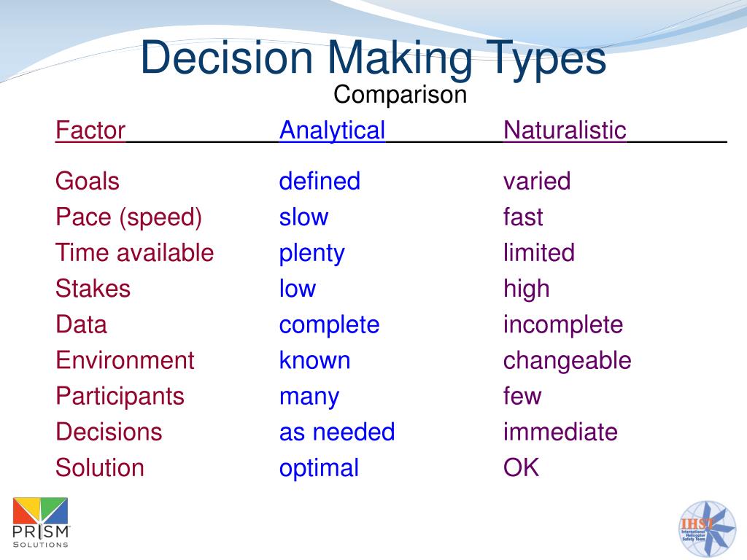Select the immediate decisions value

(560, 432)
